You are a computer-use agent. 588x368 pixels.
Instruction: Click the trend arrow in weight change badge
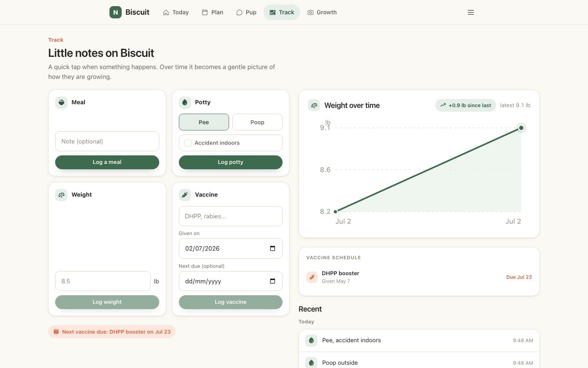(x=443, y=105)
